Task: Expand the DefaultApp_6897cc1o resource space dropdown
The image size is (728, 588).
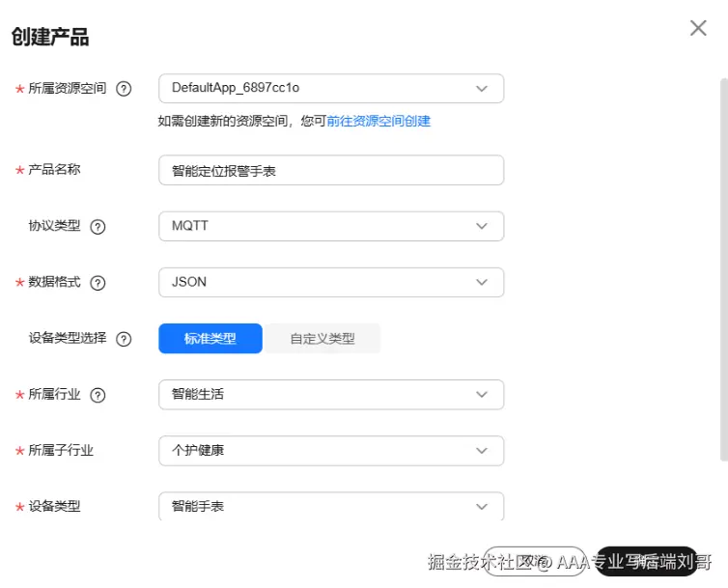Action: pos(331,88)
